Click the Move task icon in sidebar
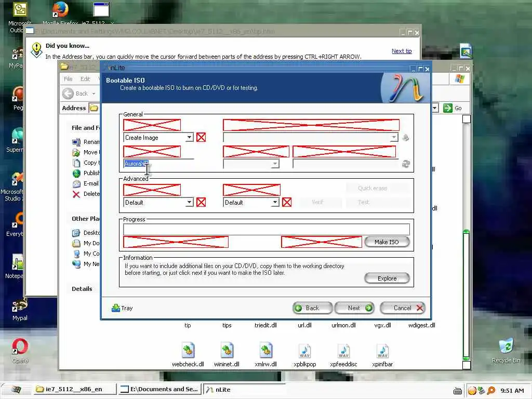The width and height of the screenshot is (532, 399). coord(76,152)
